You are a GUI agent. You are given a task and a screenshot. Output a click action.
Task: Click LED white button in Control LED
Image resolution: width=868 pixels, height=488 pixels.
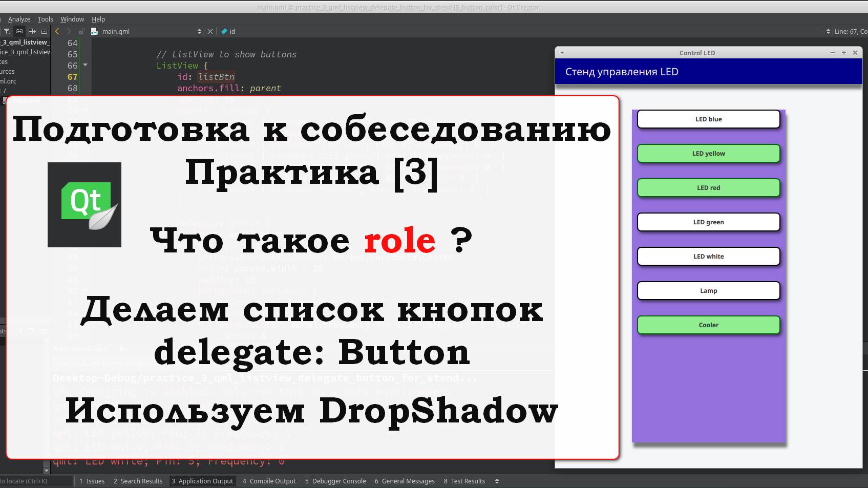click(x=709, y=257)
